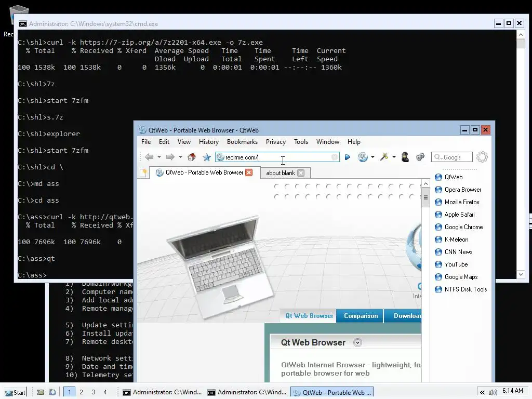Image resolution: width=532 pixels, height=399 pixels.
Task: Open the settings gears icon
Action: pyautogui.click(x=420, y=157)
